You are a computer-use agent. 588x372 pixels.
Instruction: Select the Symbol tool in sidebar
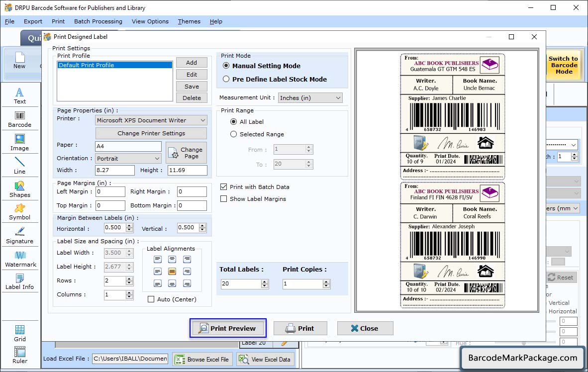tap(19, 212)
